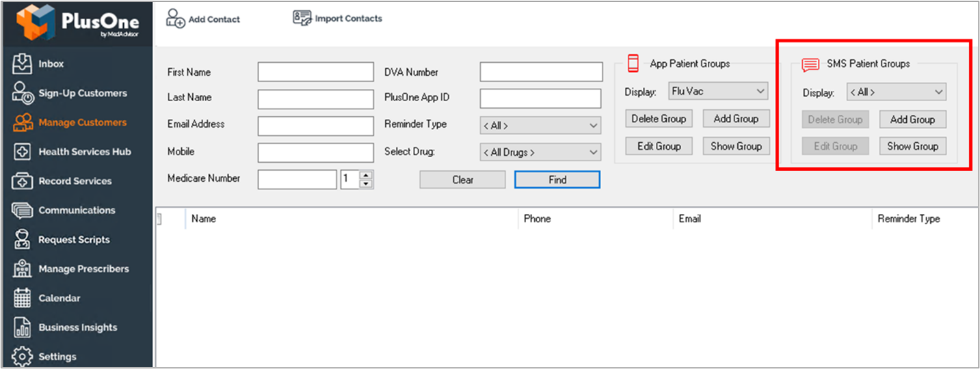Click App groups Edit Group button
The width and height of the screenshot is (980, 369).
point(659,146)
